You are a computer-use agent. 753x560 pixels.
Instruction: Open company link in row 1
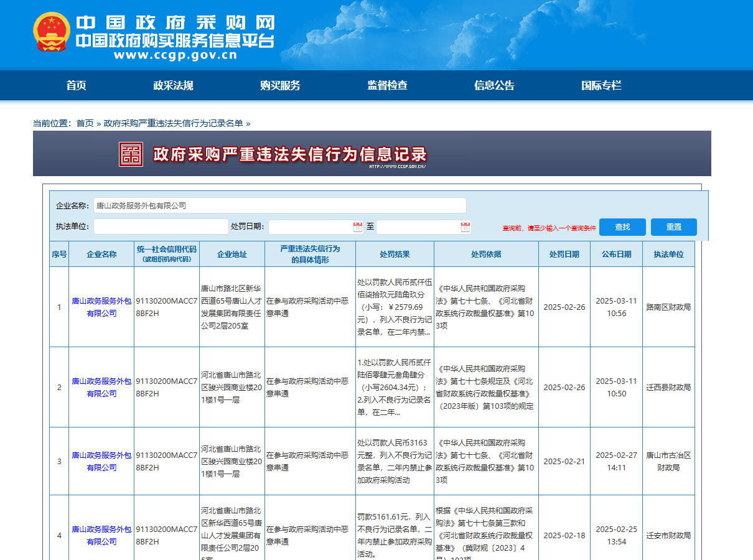point(101,307)
